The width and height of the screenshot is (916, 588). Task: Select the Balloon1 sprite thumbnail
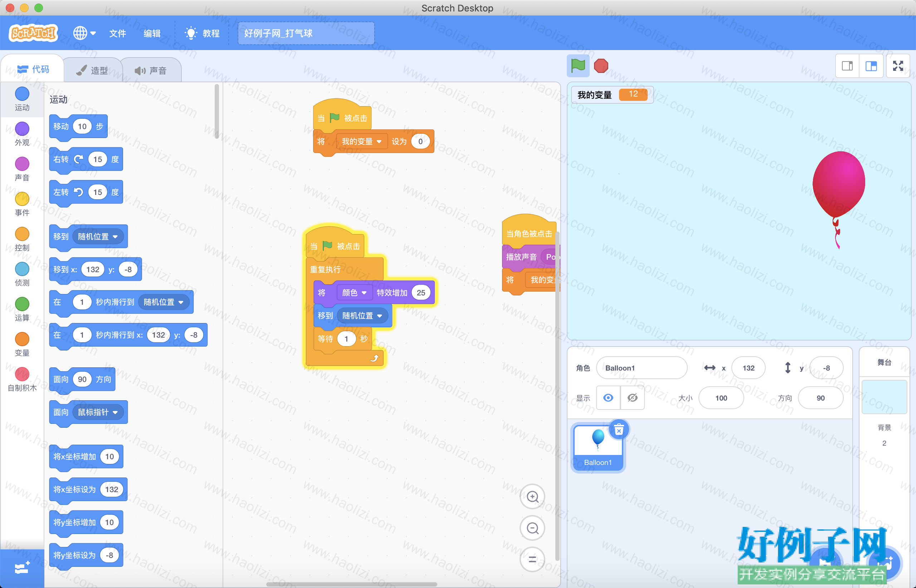598,447
